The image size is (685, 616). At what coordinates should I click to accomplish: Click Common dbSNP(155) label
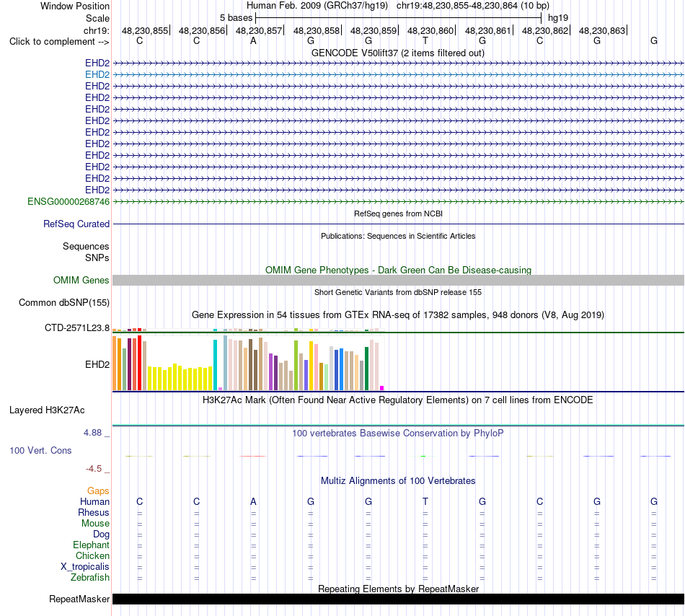pyautogui.click(x=63, y=302)
